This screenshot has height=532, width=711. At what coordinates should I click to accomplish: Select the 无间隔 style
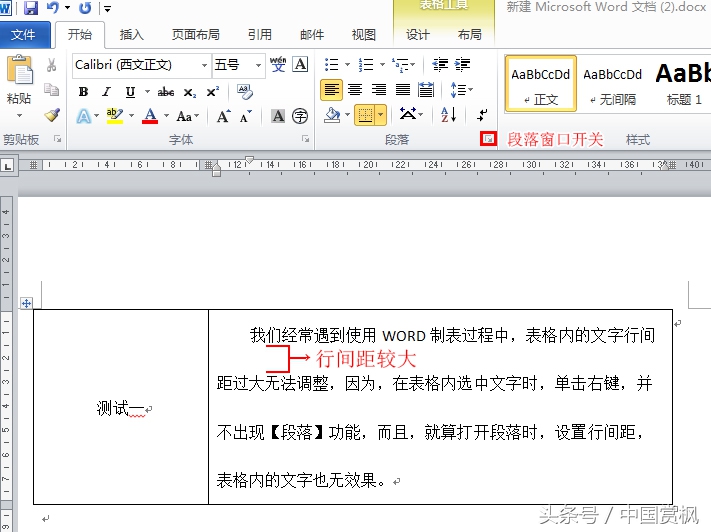pos(613,84)
